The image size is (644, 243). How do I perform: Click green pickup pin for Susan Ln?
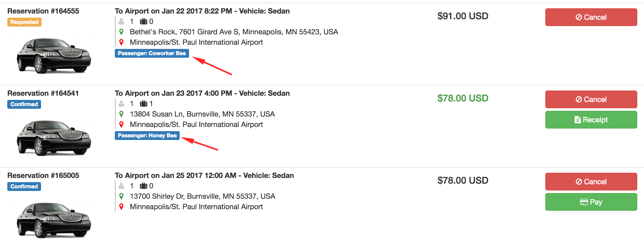point(121,114)
